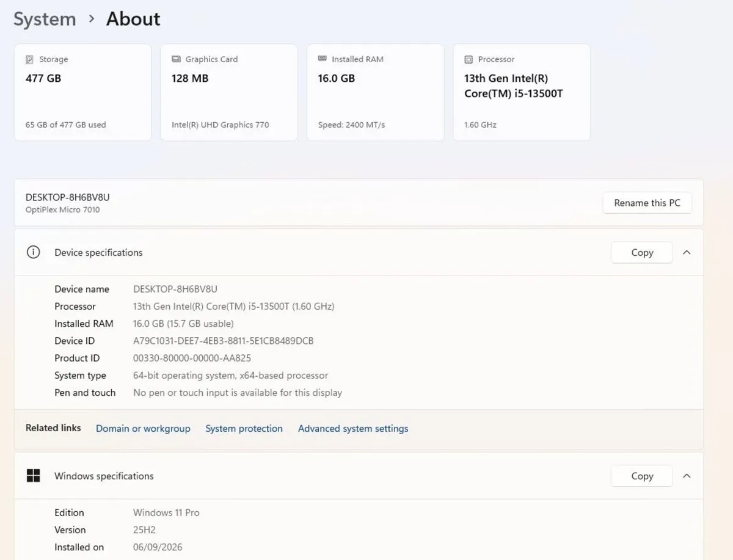Open the Installed RAM 16.0 GB card

(375, 92)
